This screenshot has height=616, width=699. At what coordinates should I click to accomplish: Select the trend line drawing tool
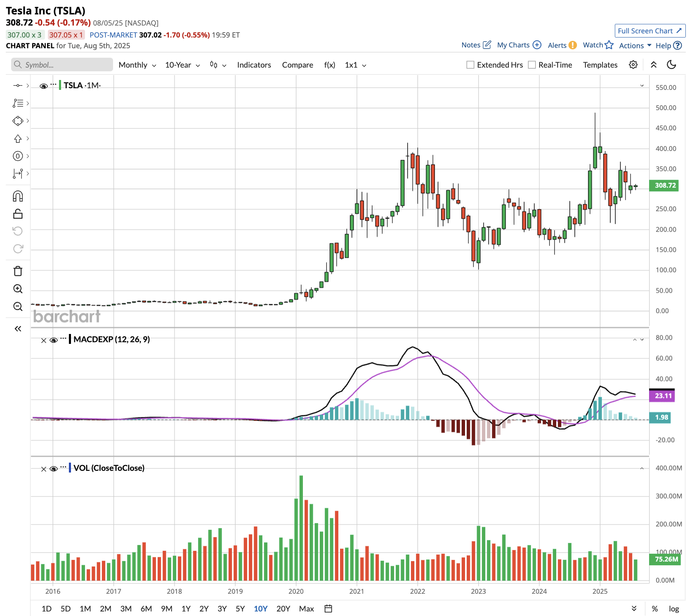(18, 86)
